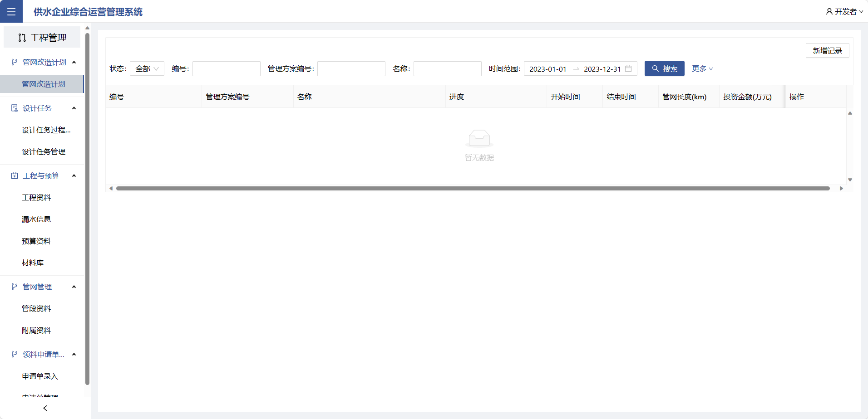Click the 结束时间 column header
Viewport: 868px width, 419px height.
(631, 97)
